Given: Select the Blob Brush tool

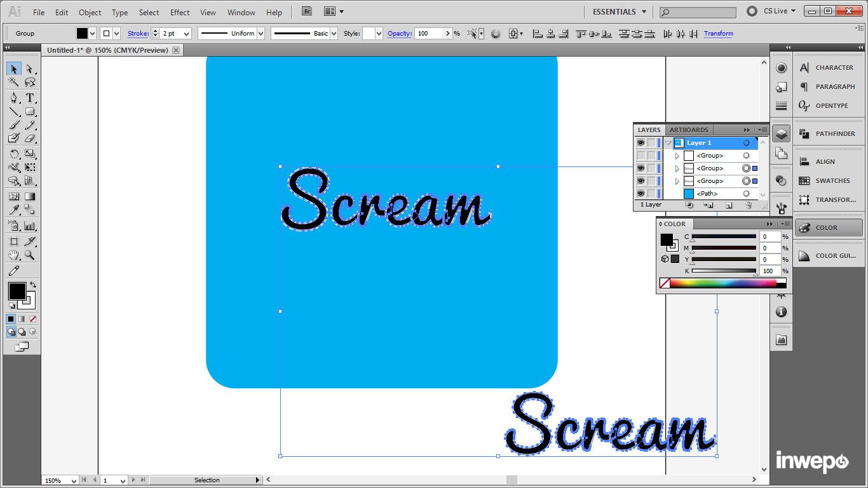Looking at the screenshot, I should pos(14,139).
